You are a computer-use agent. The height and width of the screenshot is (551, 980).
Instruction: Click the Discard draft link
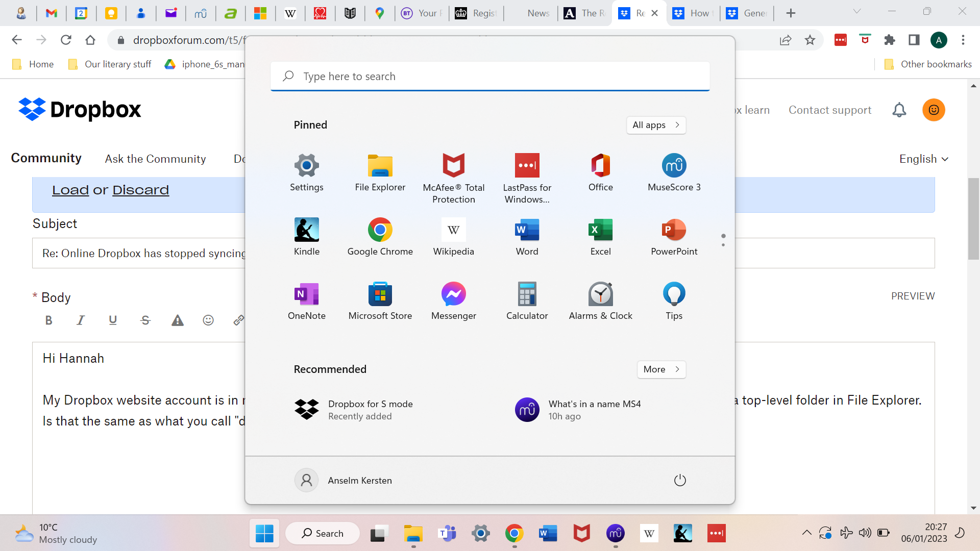tap(141, 190)
